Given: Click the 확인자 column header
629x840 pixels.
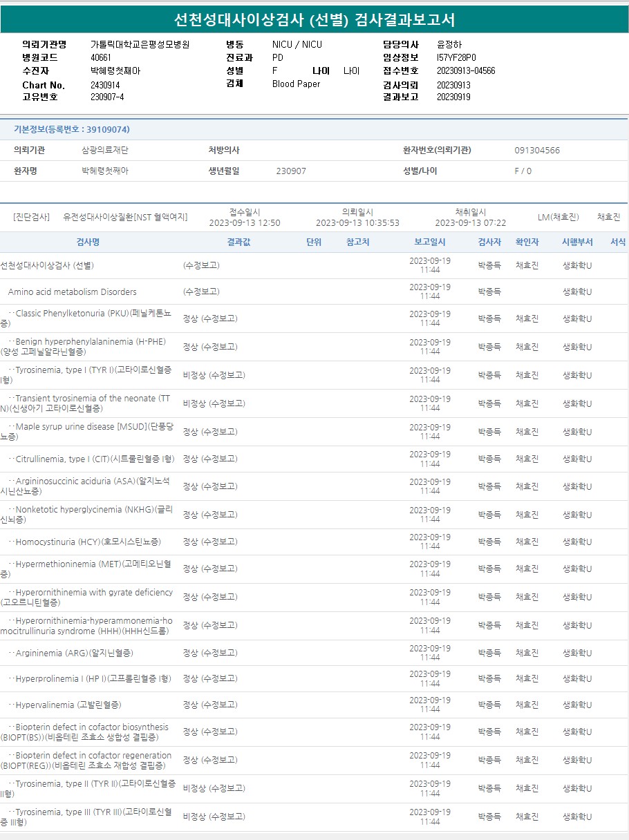Looking at the screenshot, I should (527, 242).
